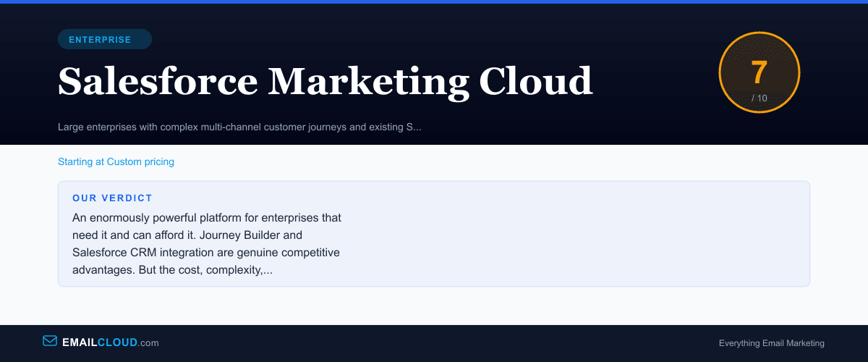The image size is (868, 362).
Task: Click the large number 7 rating
Action: point(759,72)
